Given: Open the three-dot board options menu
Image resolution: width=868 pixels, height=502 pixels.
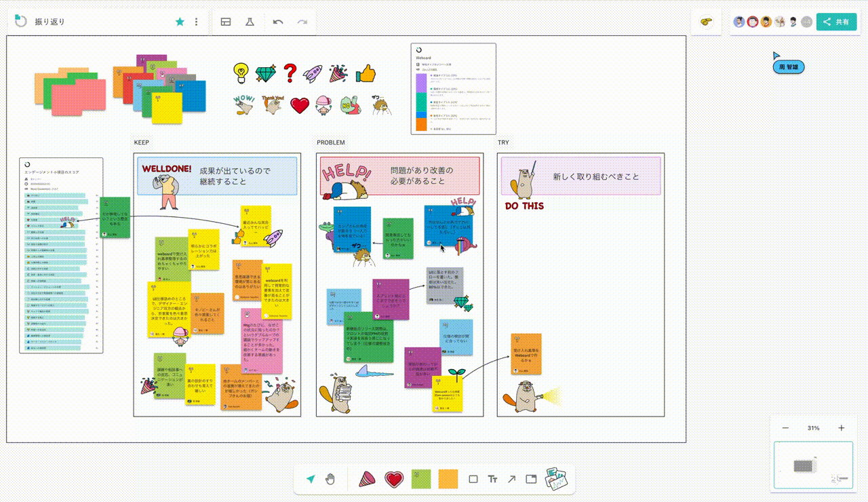Looking at the screenshot, I should pos(197,22).
